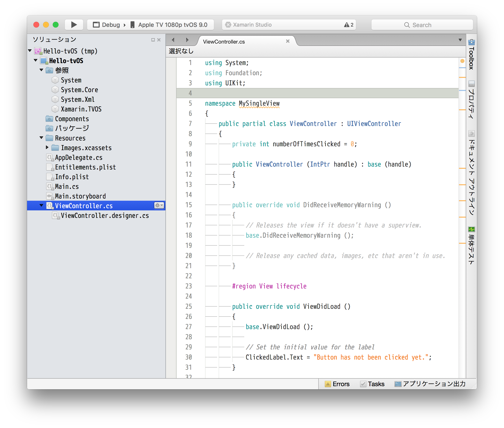The height and width of the screenshot is (428, 504).
Task: Click the solution icon beside Hello-tvOS (tmp)
Action: (38, 51)
